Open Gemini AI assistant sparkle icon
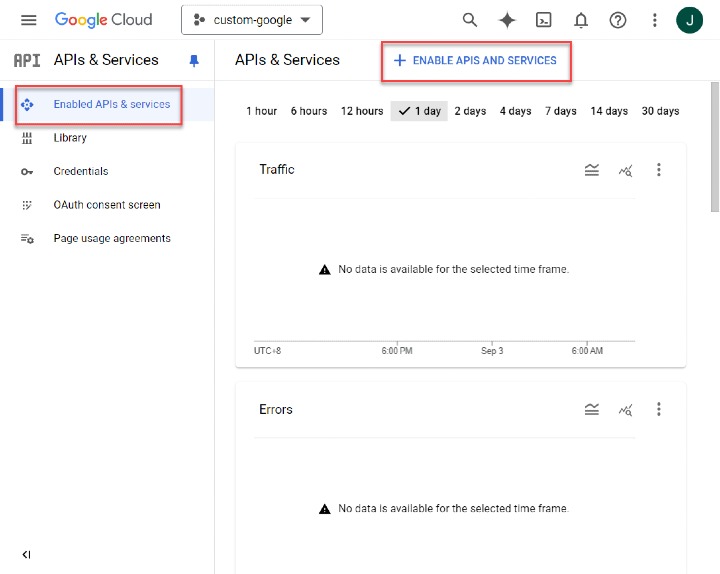720x574 pixels. pyautogui.click(x=507, y=20)
